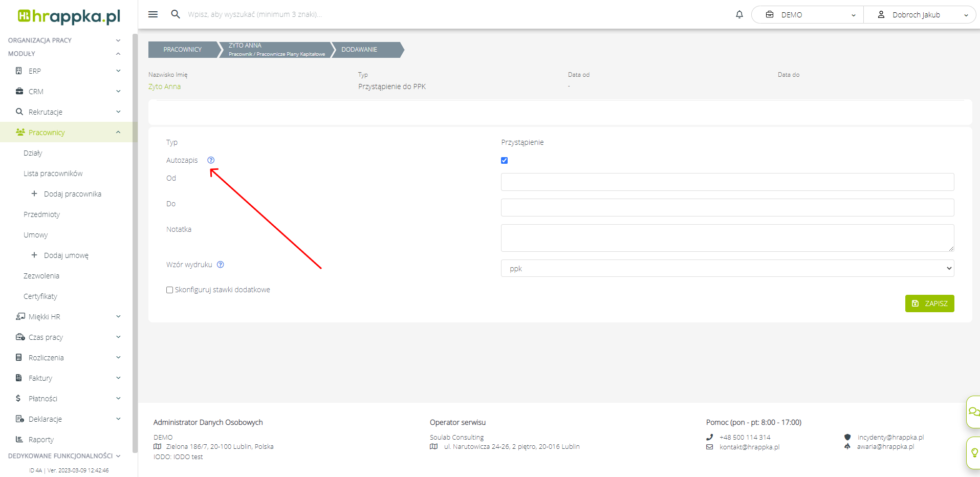
Task: Click the Od date input field
Action: point(727,182)
